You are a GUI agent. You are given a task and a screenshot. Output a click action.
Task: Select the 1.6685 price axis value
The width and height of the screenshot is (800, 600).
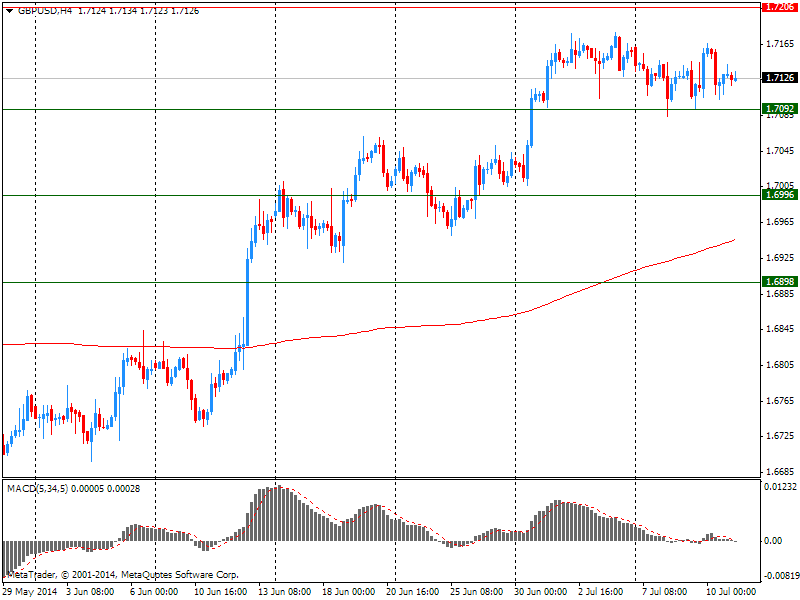point(780,471)
